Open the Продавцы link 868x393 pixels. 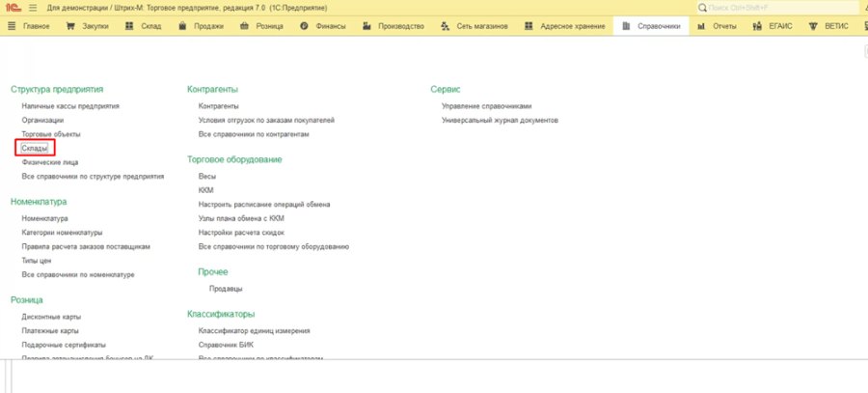226,289
